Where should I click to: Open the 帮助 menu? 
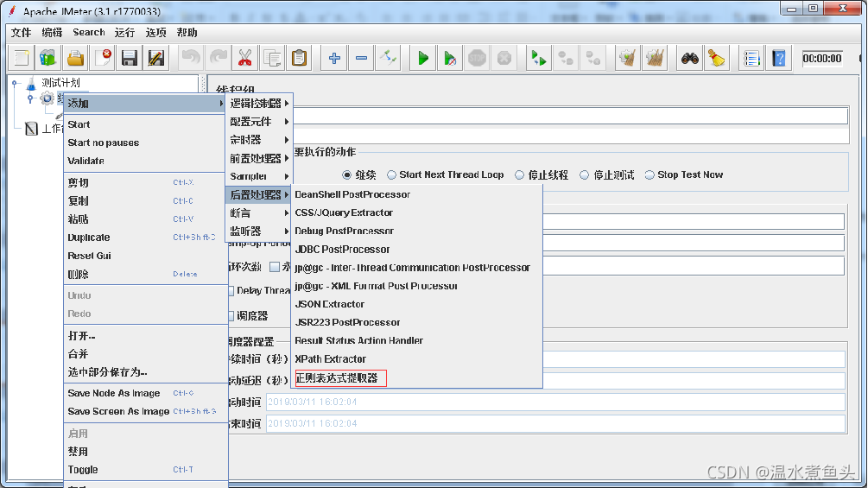click(x=187, y=33)
